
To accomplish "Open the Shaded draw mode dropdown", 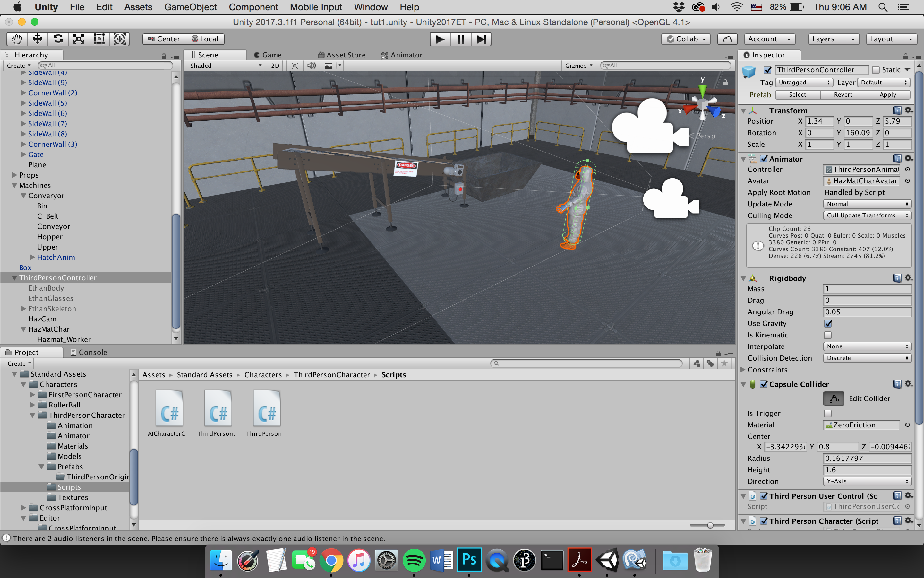I will click(x=226, y=66).
